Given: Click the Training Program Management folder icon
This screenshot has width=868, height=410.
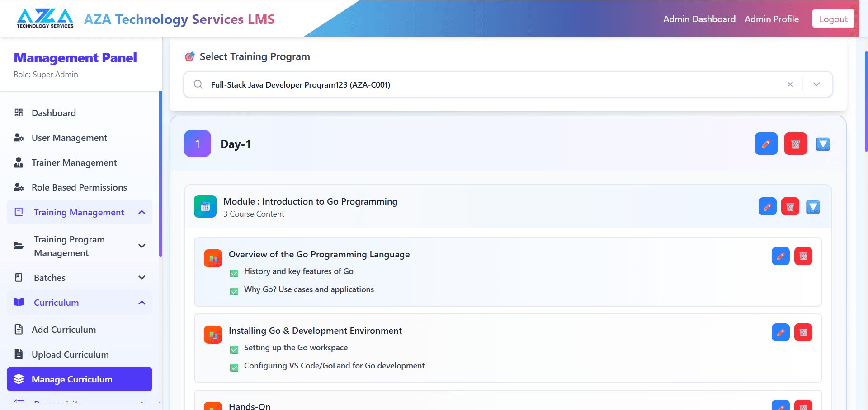Looking at the screenshot, I should 19,246.
